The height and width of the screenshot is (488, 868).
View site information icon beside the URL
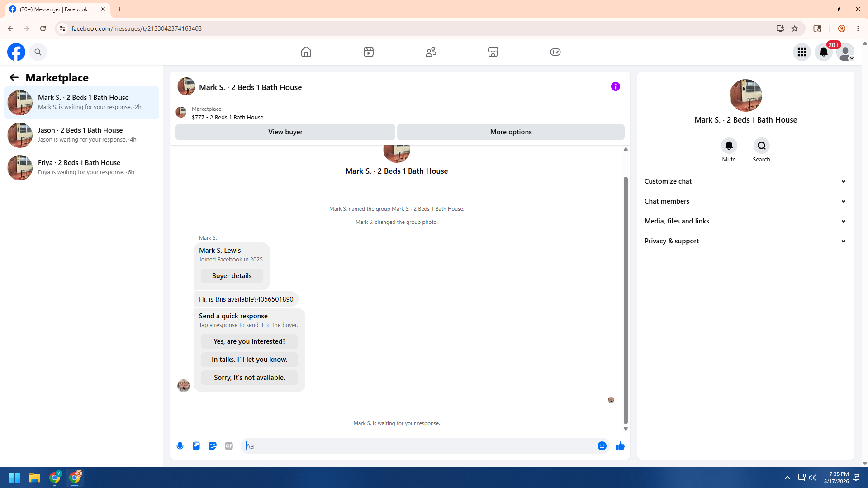click(62, 28)
